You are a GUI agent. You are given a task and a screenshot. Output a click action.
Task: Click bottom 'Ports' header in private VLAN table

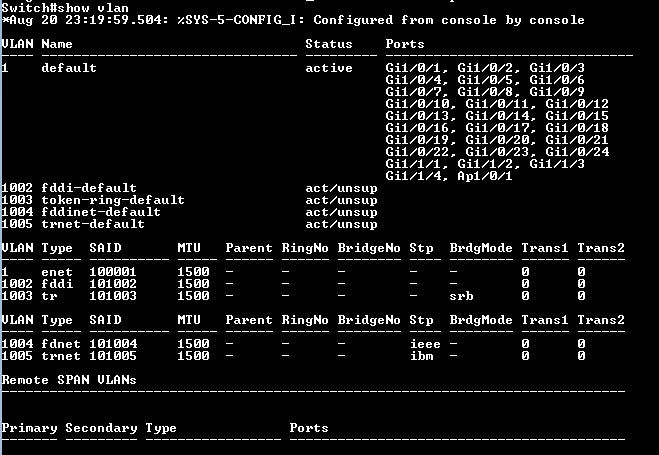click(x=309, y=428)
